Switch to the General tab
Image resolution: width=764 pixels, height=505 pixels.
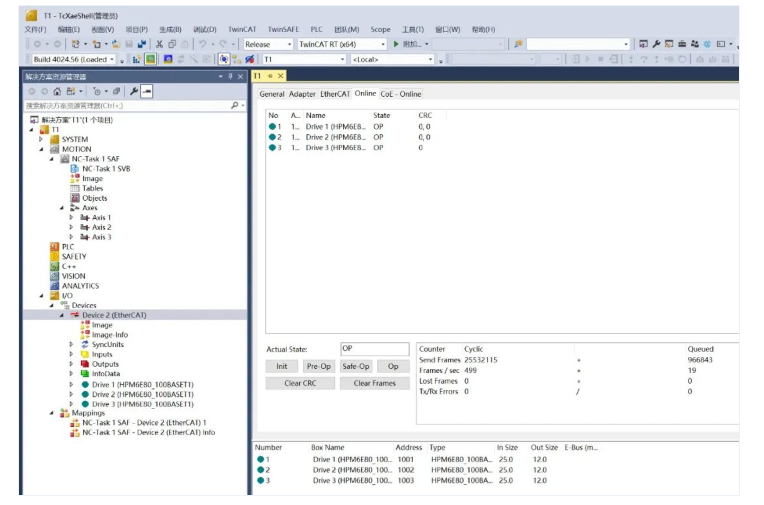click(x=272, y=94)
